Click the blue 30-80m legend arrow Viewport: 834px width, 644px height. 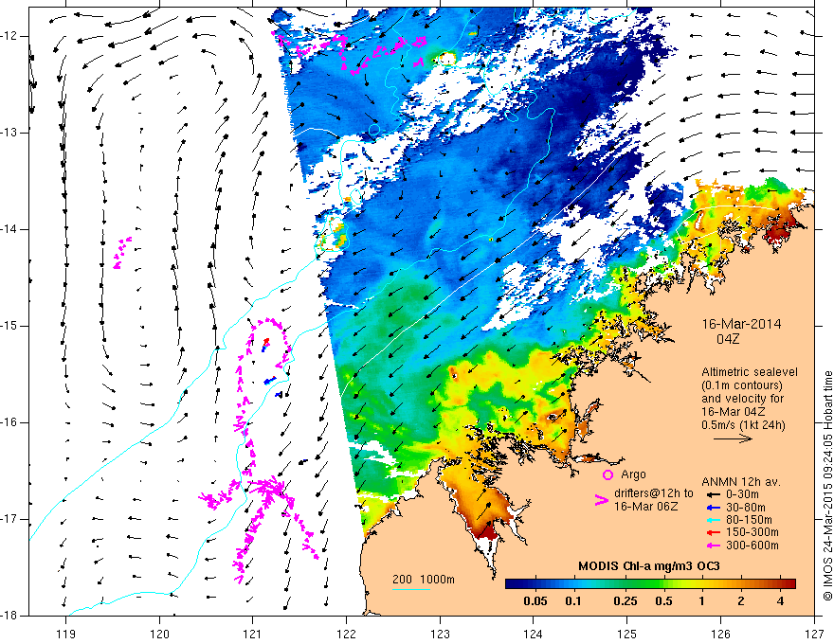coord(714,508)
